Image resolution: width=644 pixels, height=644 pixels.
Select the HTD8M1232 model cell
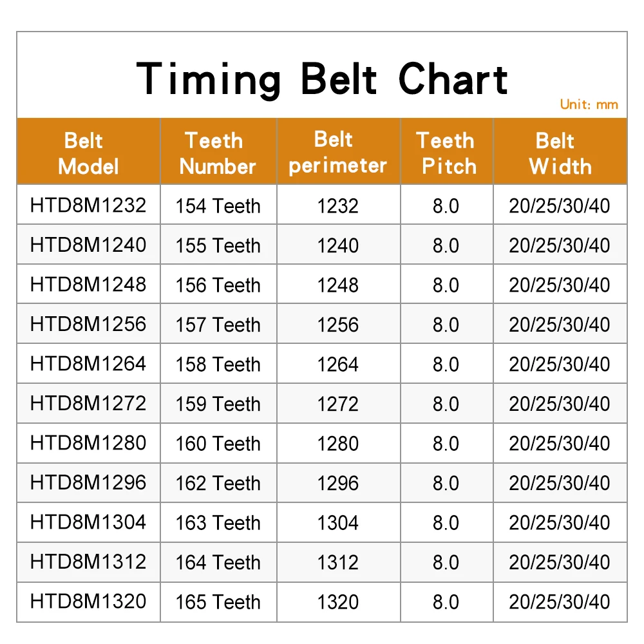pos(88,205)
